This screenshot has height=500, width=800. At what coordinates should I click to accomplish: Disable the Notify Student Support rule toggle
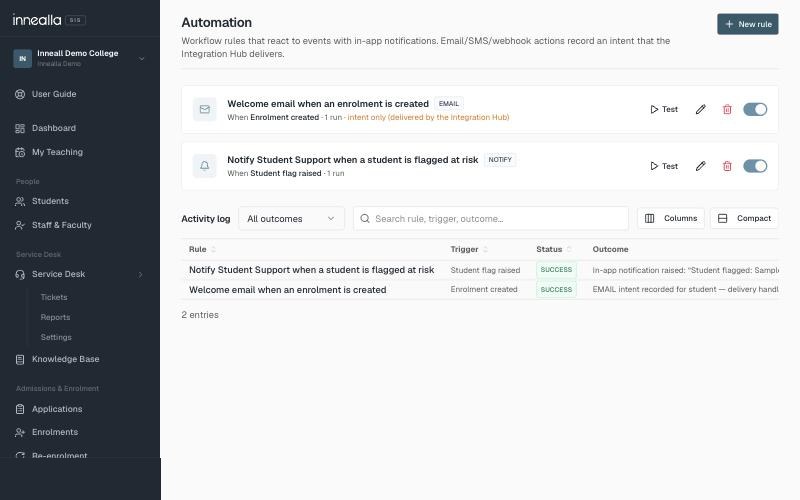click(755, 166)
